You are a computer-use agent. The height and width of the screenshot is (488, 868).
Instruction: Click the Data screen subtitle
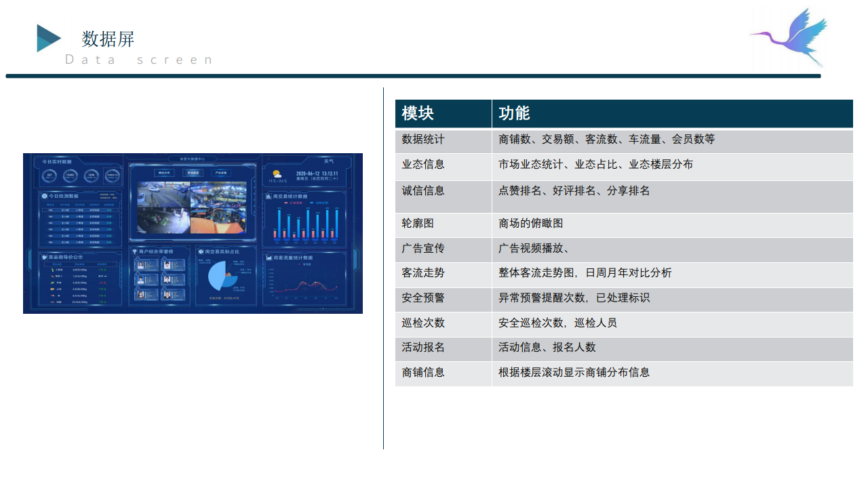pos(139,60)
